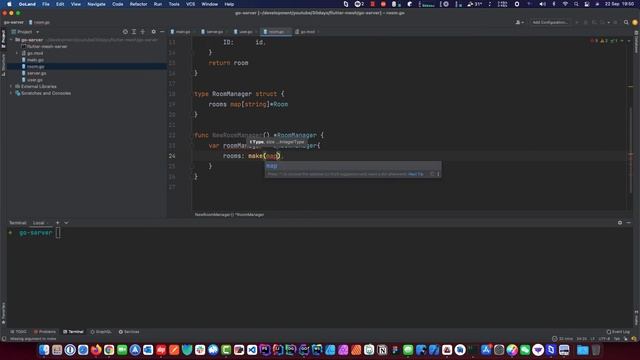Open the Services tool window
The width and height of the screenshot is (640, 360).
point(129,332)
